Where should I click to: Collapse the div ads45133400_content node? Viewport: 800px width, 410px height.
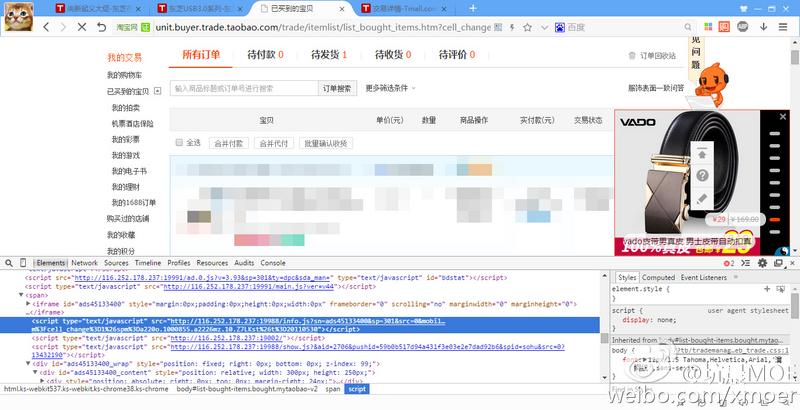36,372
